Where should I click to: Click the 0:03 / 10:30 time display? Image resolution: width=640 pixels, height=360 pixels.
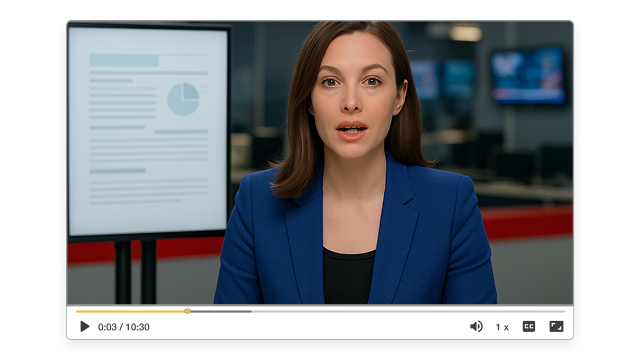[x=124, y=327]
